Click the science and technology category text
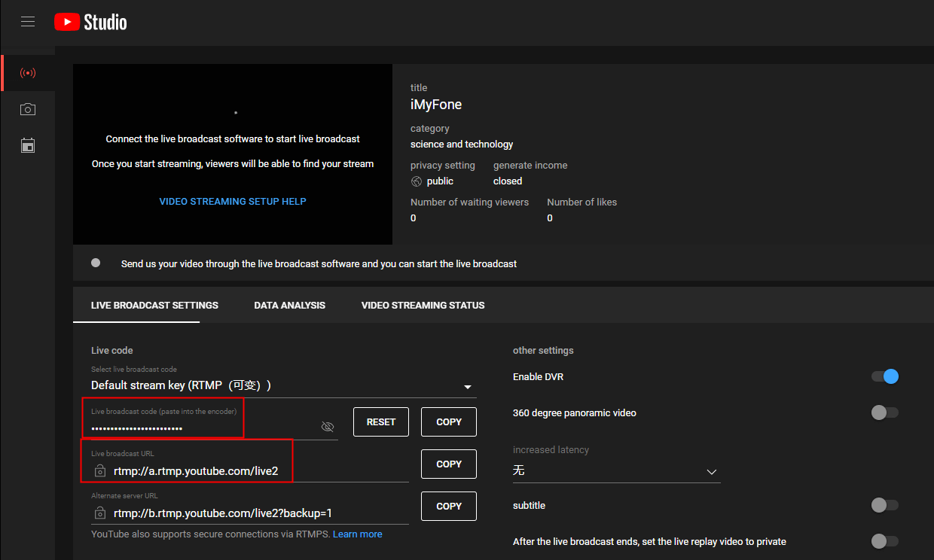934x560 pixels. 462,145
